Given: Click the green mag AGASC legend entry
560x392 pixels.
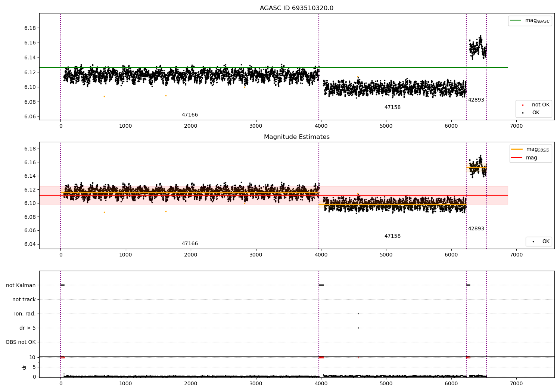Looking at the screenshot, I should [530, 21].
